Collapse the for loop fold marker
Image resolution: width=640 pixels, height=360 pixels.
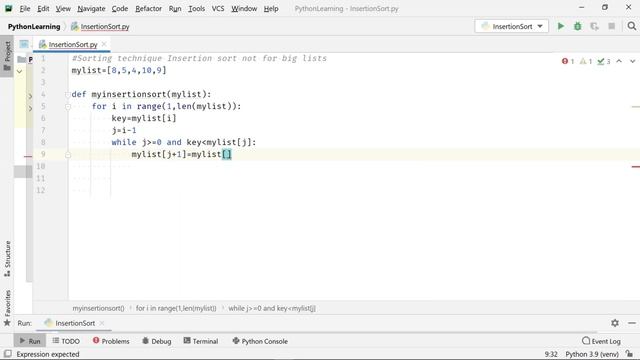68,107
